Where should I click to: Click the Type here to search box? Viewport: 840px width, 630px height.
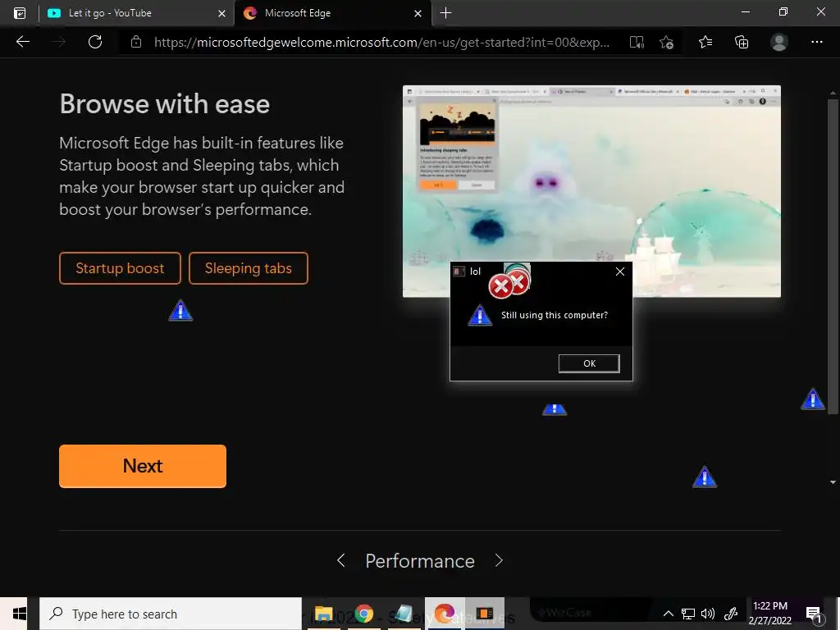[x=171, y=614]
